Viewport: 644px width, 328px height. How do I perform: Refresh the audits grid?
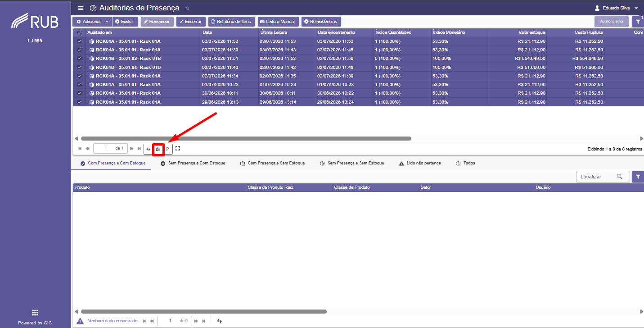point(148,149)
